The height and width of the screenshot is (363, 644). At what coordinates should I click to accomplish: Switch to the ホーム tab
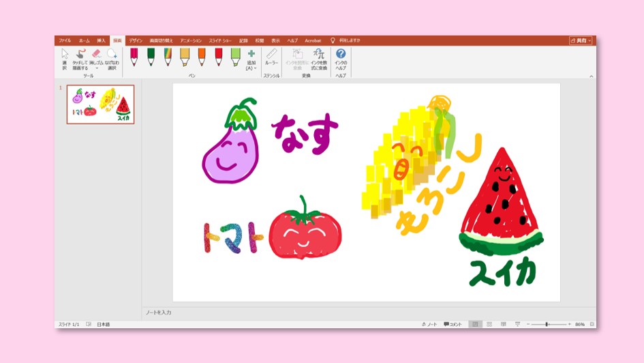(x=85, y=41)
